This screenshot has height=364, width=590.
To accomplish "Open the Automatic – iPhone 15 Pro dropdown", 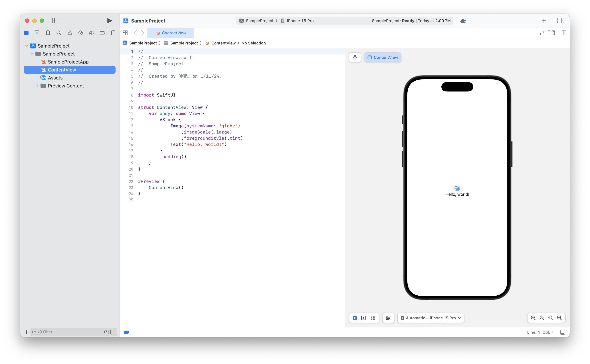I will coord(431,318).
